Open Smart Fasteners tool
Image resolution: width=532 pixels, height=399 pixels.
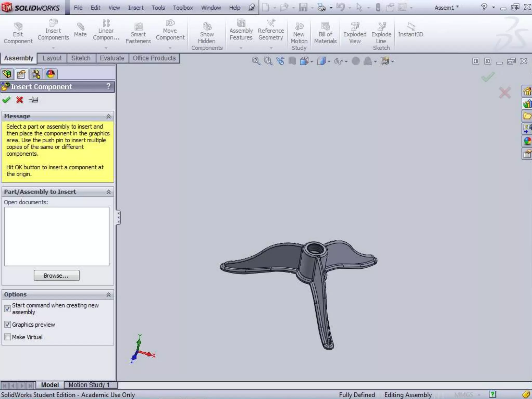[138, 27]
